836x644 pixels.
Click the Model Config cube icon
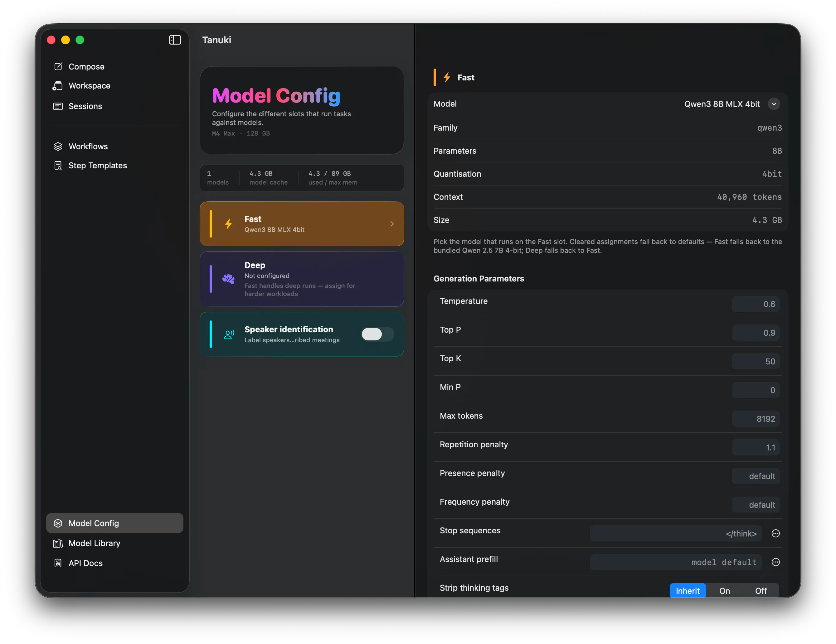pos(58,523)
